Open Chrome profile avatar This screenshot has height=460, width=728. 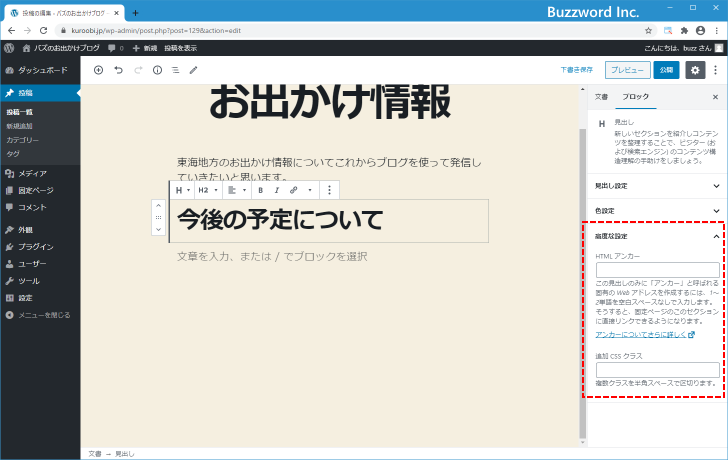pyautogui.click(x=700, y=31)
